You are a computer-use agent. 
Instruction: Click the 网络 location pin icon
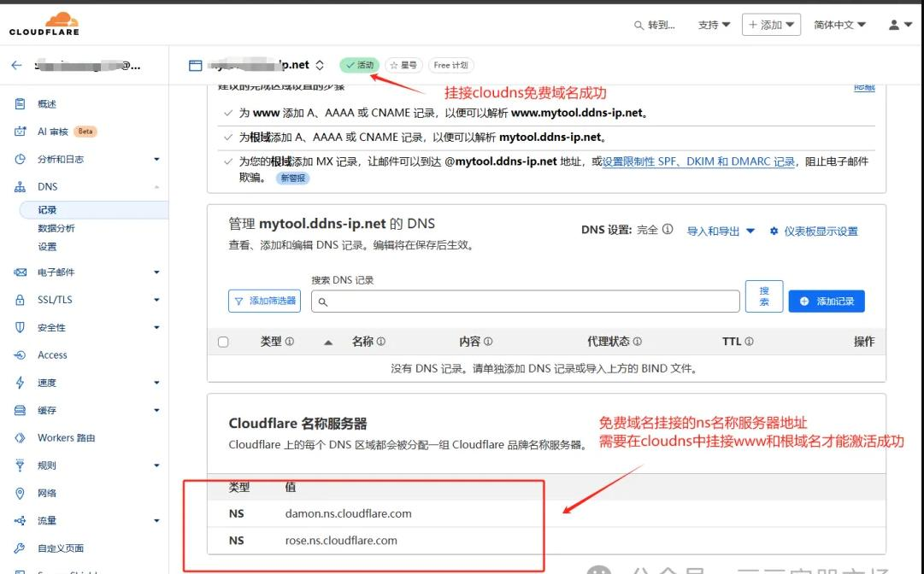20,493
